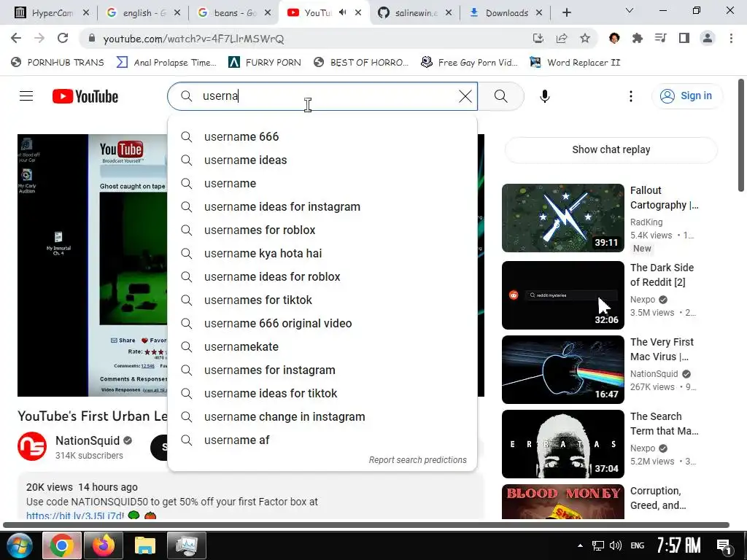This screenshot has height=560, width=747.
Task: Install app icon in address bar
Action: point(538,38)
